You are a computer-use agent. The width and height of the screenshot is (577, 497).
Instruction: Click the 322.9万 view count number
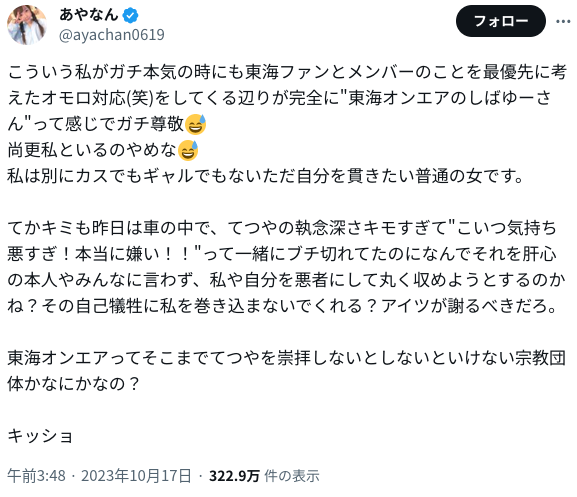pos(234,476)
